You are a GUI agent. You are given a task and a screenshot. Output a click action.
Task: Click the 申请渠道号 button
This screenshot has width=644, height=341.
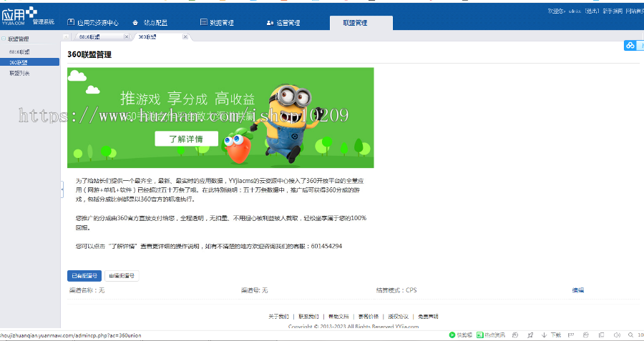pyautogui.click(x=122, y=276)
